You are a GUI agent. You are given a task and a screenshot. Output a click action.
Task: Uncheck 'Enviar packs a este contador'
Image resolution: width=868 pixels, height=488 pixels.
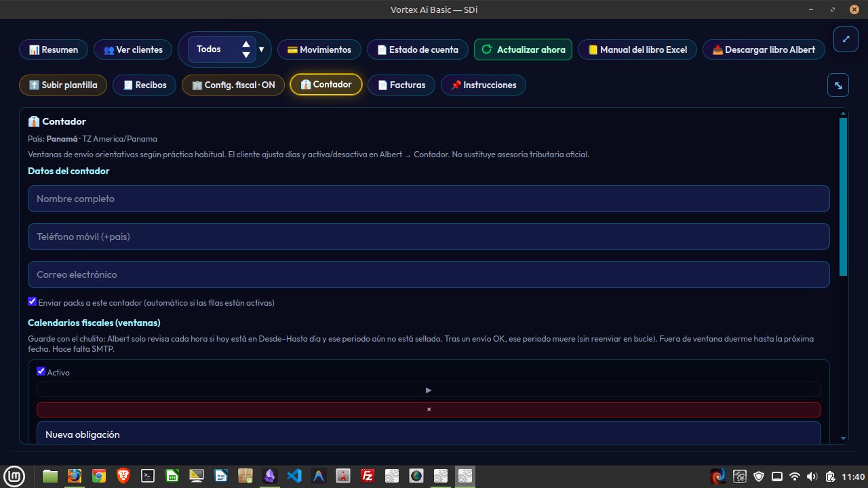[32, 302]
